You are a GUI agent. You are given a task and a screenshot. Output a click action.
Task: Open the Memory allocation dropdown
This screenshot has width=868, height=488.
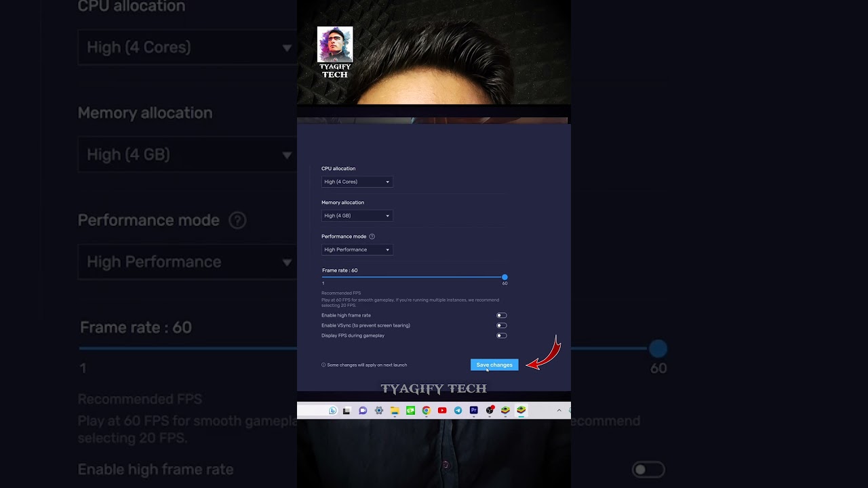pos(357,216)
